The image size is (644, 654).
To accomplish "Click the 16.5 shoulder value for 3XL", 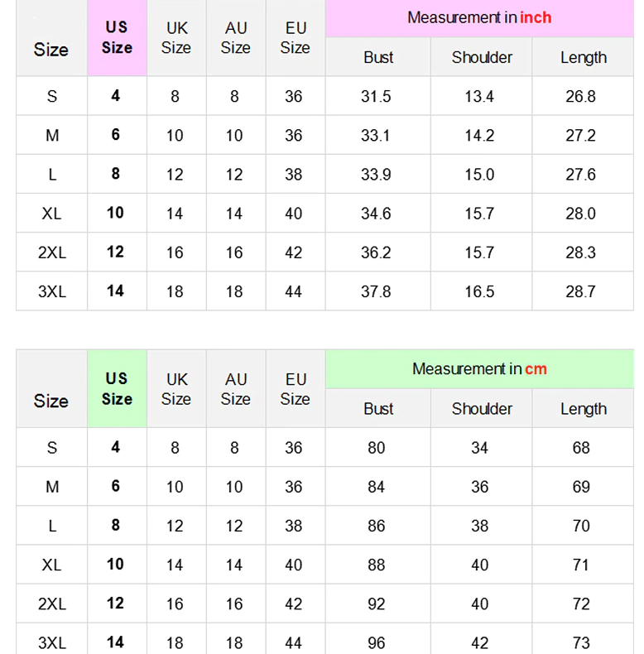I will tap(479, 291).
